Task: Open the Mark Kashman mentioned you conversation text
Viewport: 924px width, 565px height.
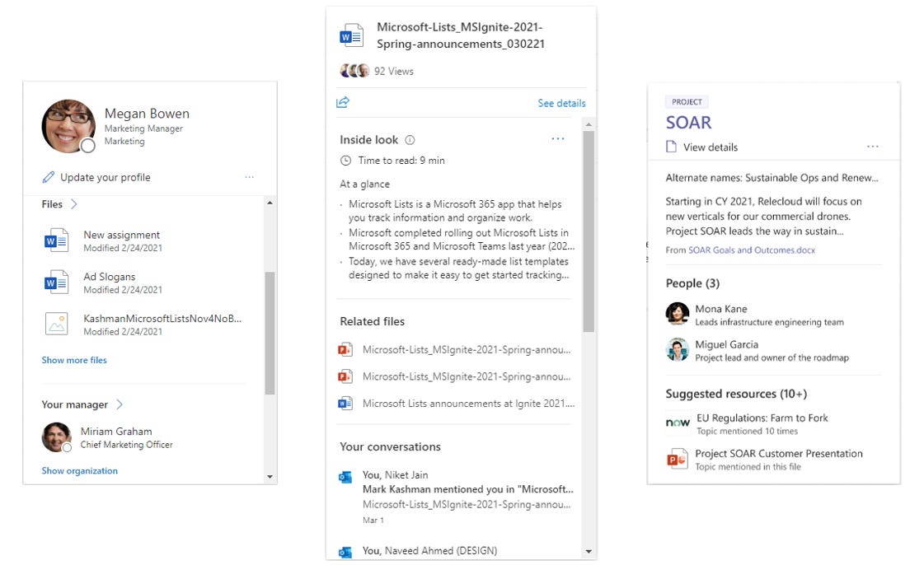Action: click(x=468, y=489)
